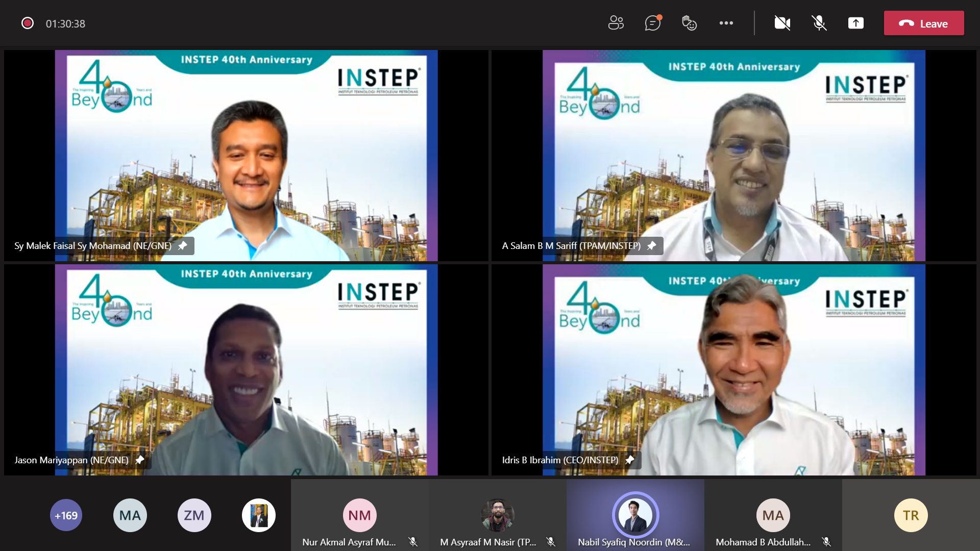Click the Nabil Syafiq Noordin name label
This screenshot has height=551, width=980.
[634, 542]
